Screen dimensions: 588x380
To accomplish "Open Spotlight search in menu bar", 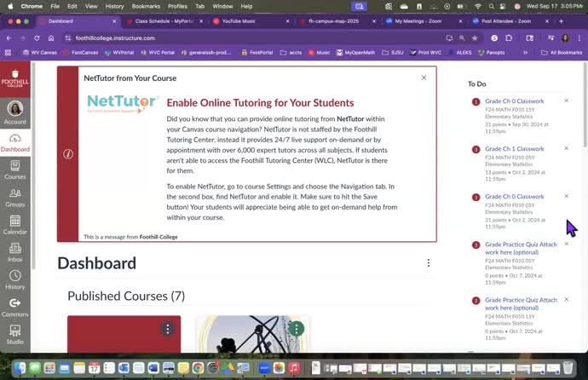I will 491,6.
